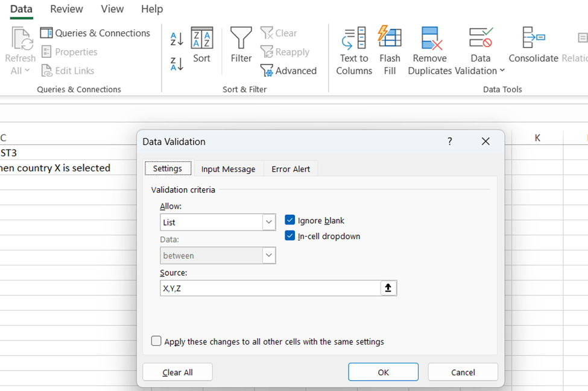This screenshot has width=588, height=391.
Task: Click Clear filter icon
Action: [267, 33]
